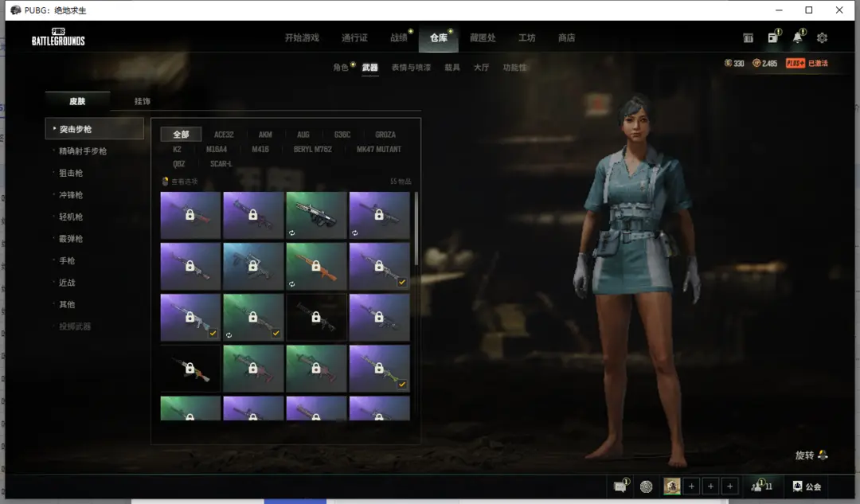Open the settings gear icon

822,38
